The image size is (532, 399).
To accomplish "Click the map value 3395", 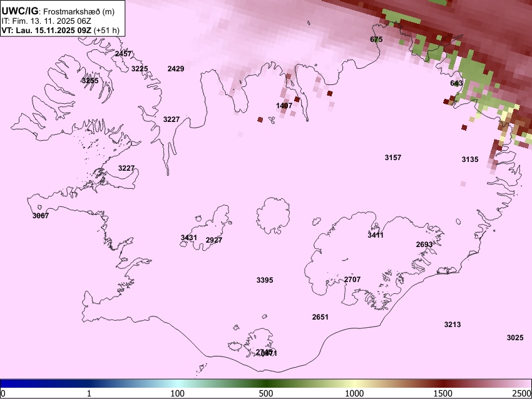I will pos(265,280).
